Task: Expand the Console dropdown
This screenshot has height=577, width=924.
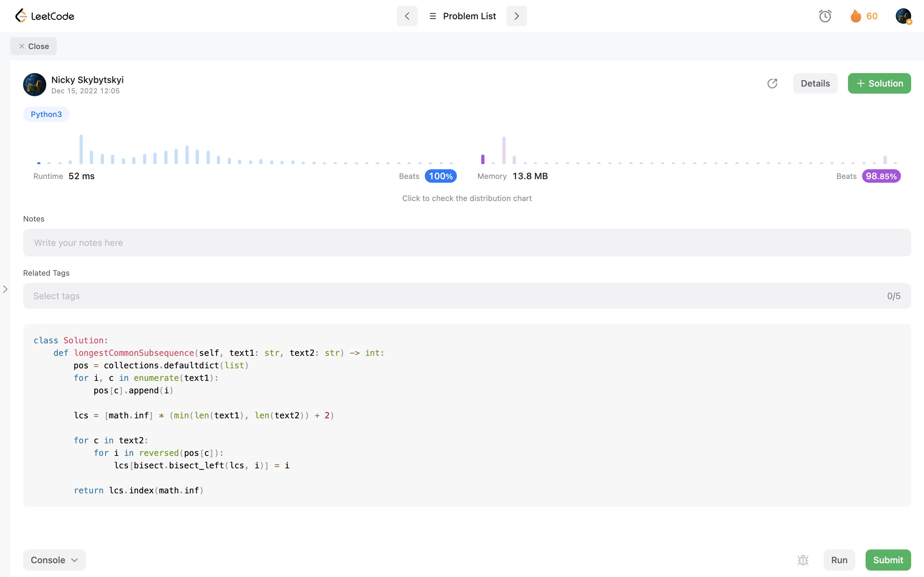Action: coord(54,560)
